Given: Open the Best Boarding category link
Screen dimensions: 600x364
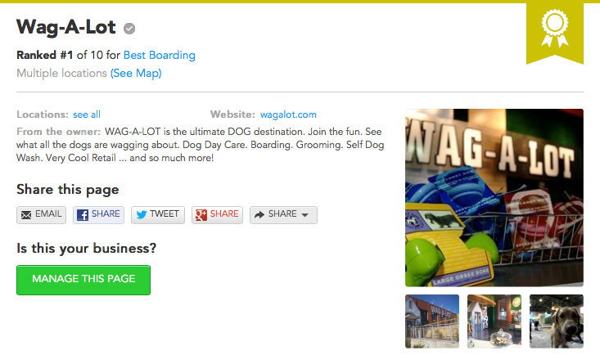Looking at the screenshot, I should 159,55.
